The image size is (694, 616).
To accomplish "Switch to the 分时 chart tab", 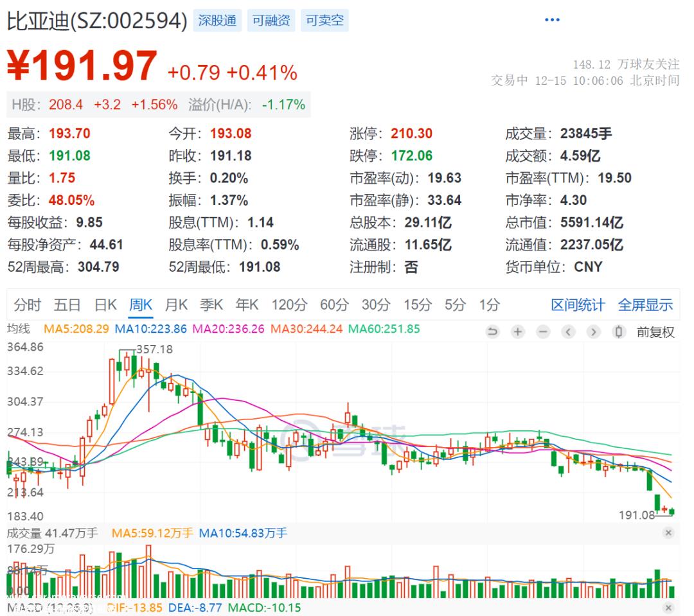I will [28, 304].
